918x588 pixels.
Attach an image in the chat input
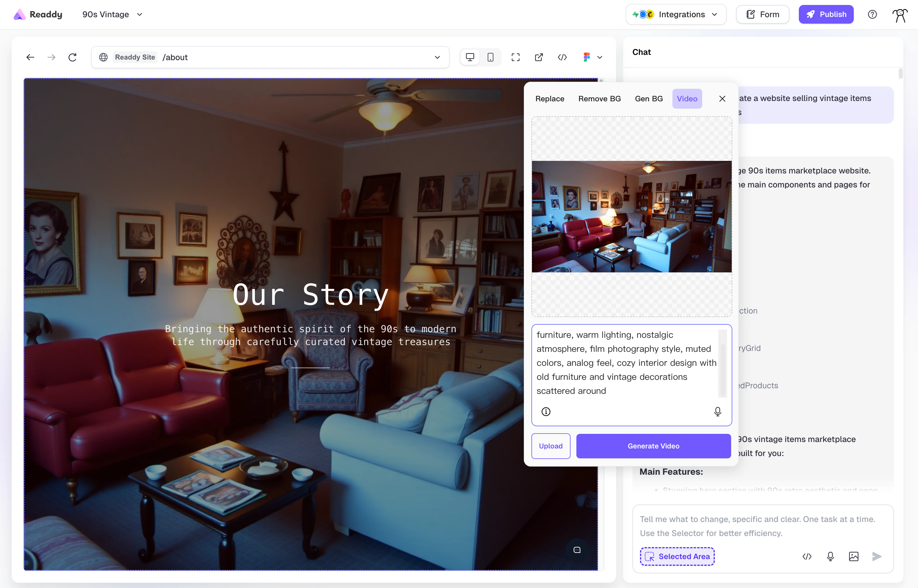coord(854,556)
